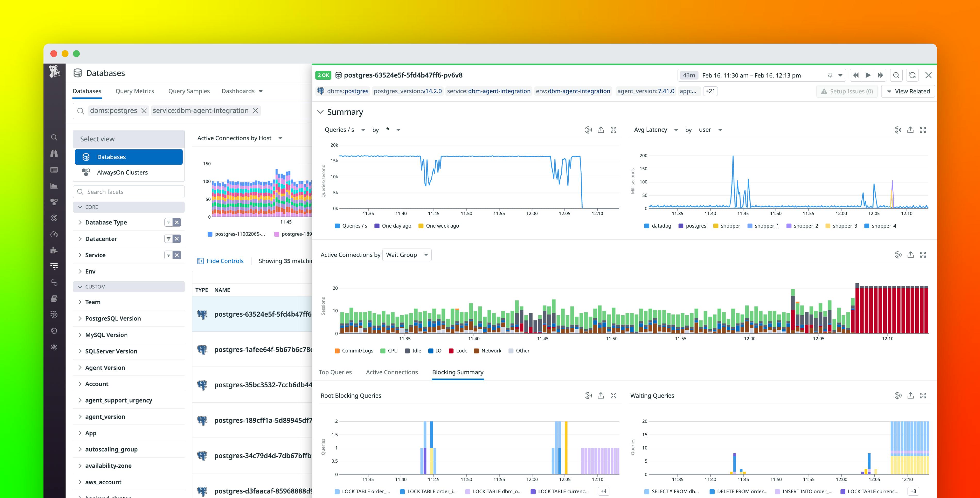Click the alerts/bell icon in left sidebar
The image size is (980, 498).
(x=54, y=219)
